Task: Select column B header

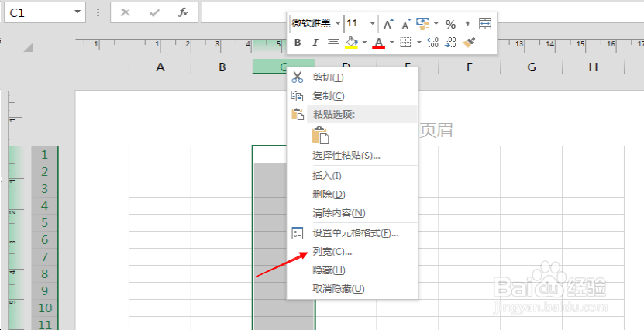Action: pos(222,67)
